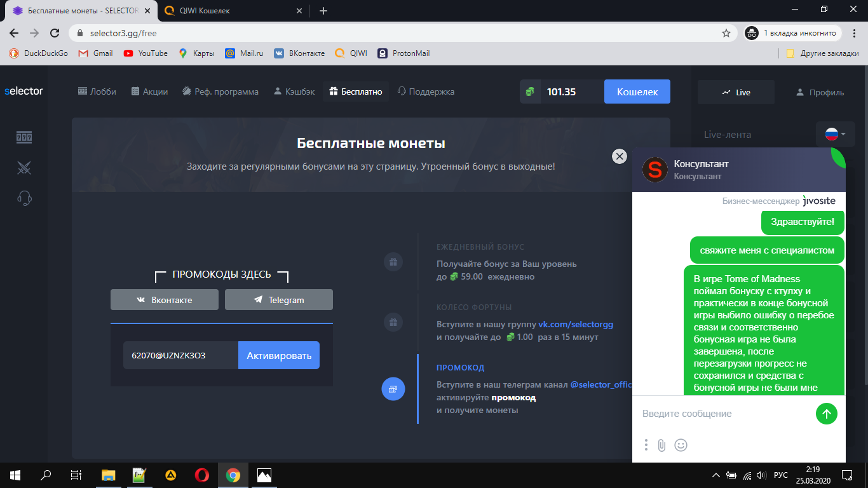868x488 pixels.
Task: Attach a file in the chat
Action: pos(661,445)
